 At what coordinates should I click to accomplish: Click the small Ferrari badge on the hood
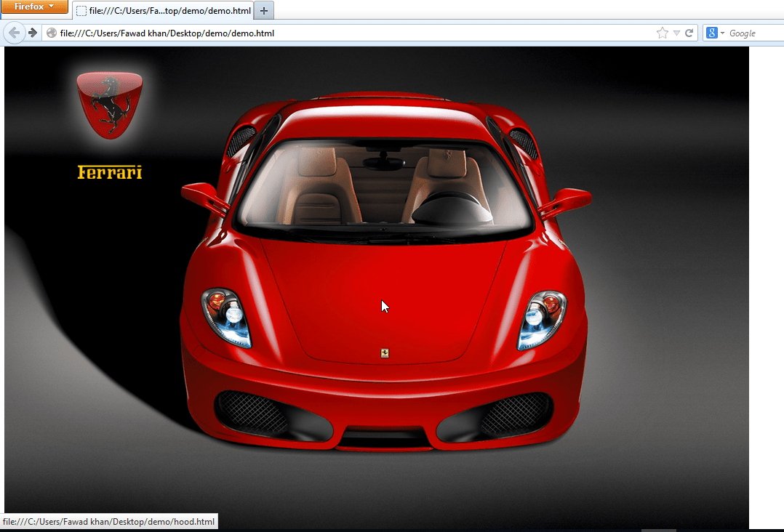(x=385, y=353)
